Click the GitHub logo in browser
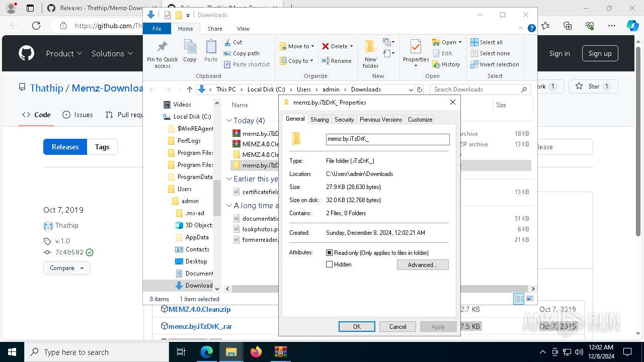The image size is (644, 362). pos(26,53)
